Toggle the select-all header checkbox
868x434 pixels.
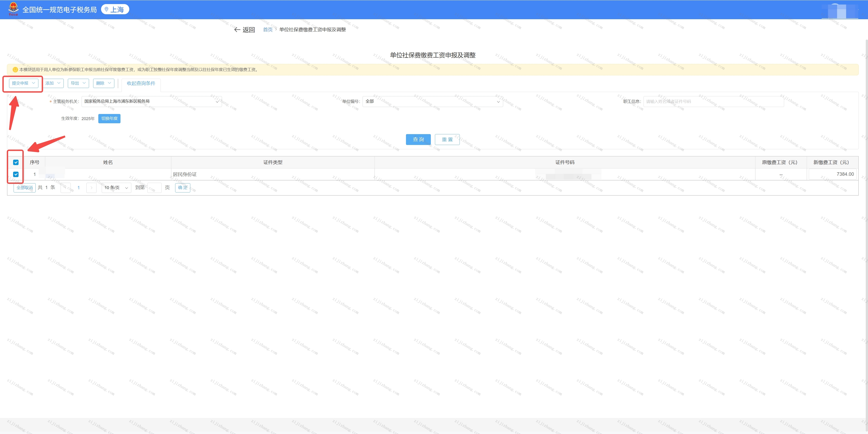tap(16, 162)
